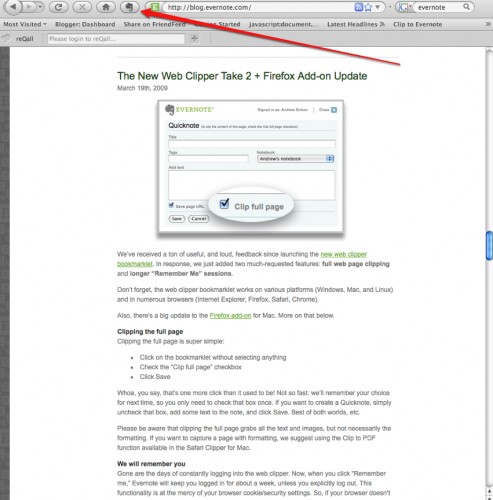Click the green site favicon beside the URL
493x500 pixels.
click(x=155, y=7)
